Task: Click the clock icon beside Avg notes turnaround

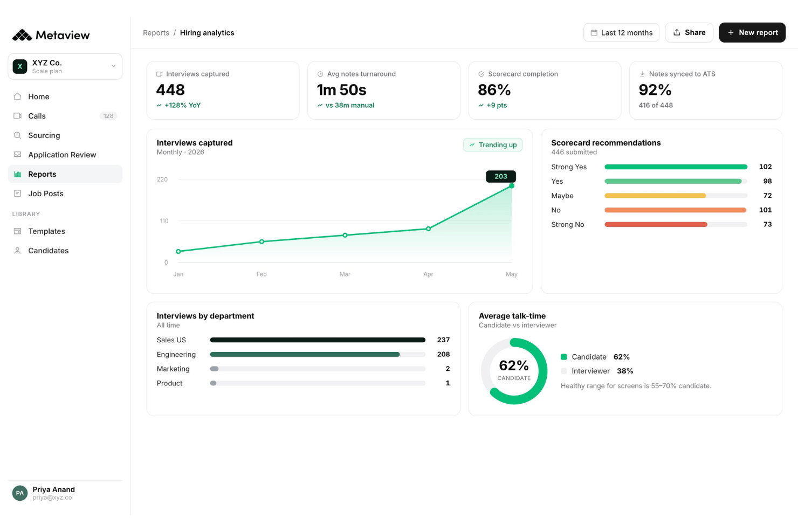Action: (x=320, y=74)
